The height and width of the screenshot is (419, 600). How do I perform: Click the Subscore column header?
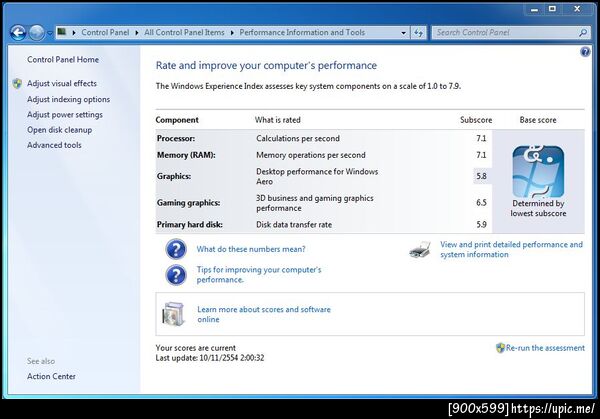coord(476,120)
